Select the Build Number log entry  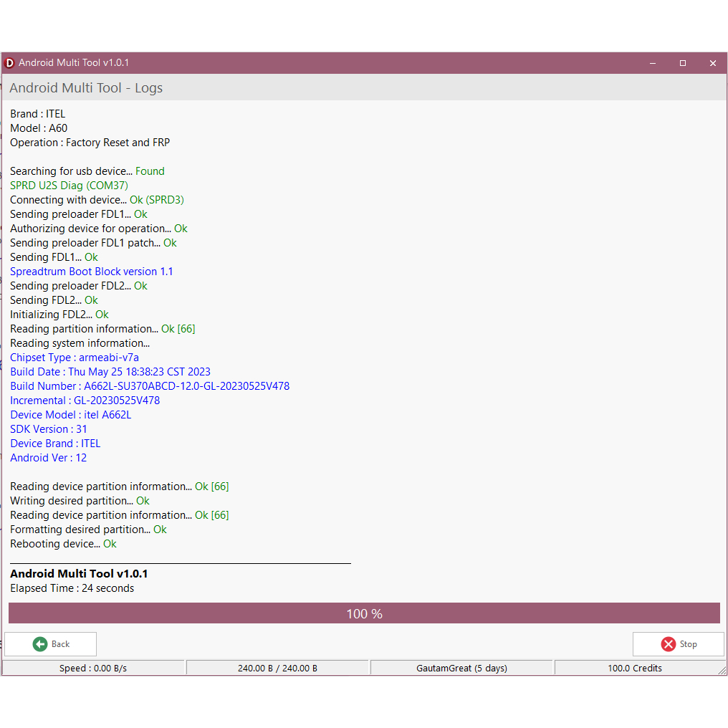tap(150, 386)
